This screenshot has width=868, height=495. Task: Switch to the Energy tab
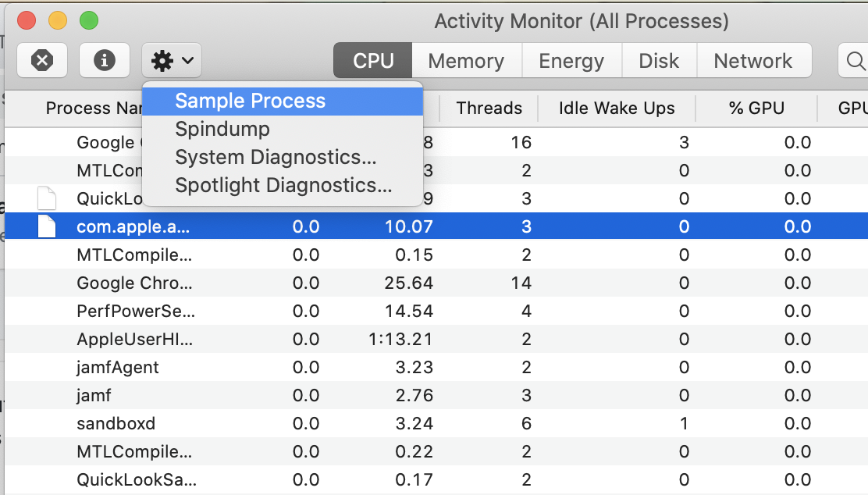[572, 60]
